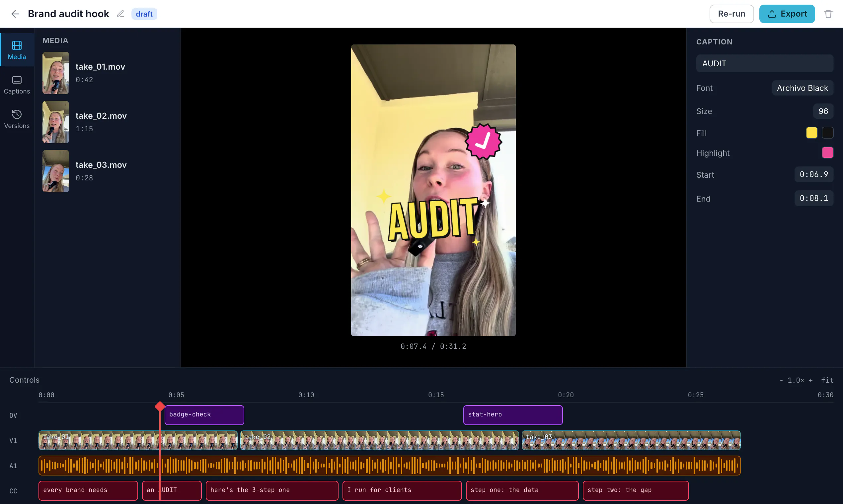Click the CC track label
843x504 pixels.
coord(13,491)
